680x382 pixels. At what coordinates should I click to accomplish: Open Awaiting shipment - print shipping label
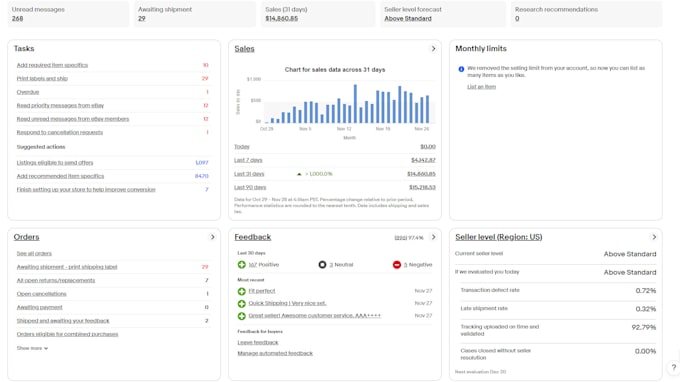point(67,267)
